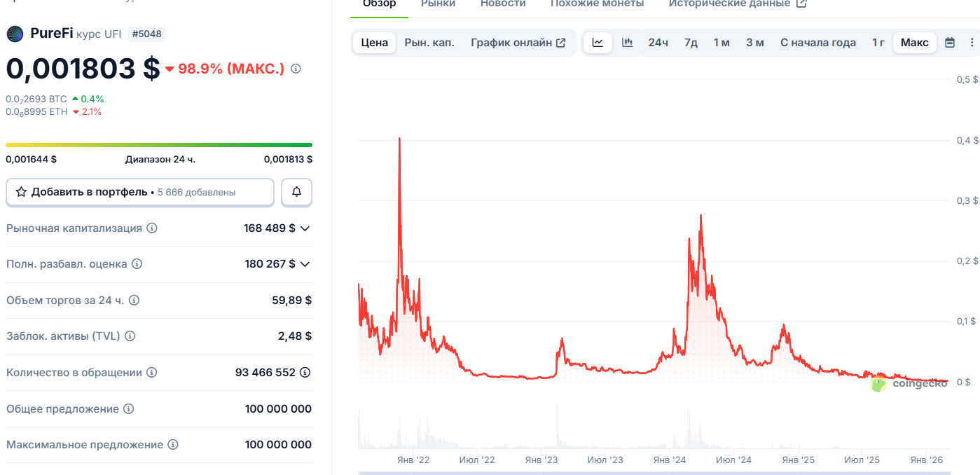Click the 0,5 $ price axis label
The width and height of the screenshot is (980, 475).
[x=967, y=80]
